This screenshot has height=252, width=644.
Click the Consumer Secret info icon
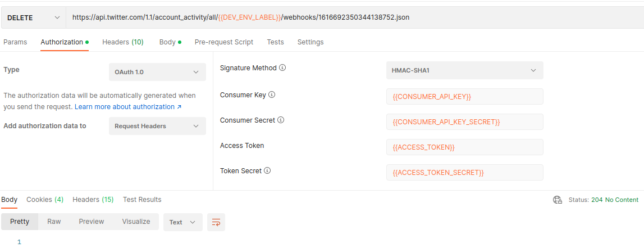click(x=281, y=120)
